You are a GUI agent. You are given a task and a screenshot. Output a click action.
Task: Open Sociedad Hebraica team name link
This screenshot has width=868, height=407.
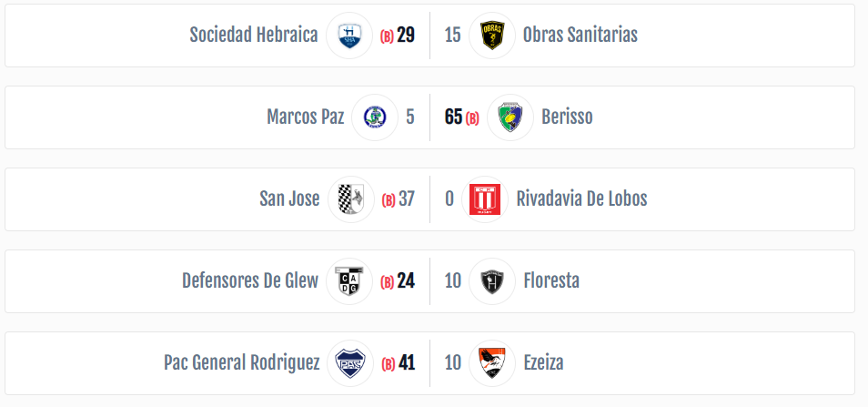tap(254, 35)
